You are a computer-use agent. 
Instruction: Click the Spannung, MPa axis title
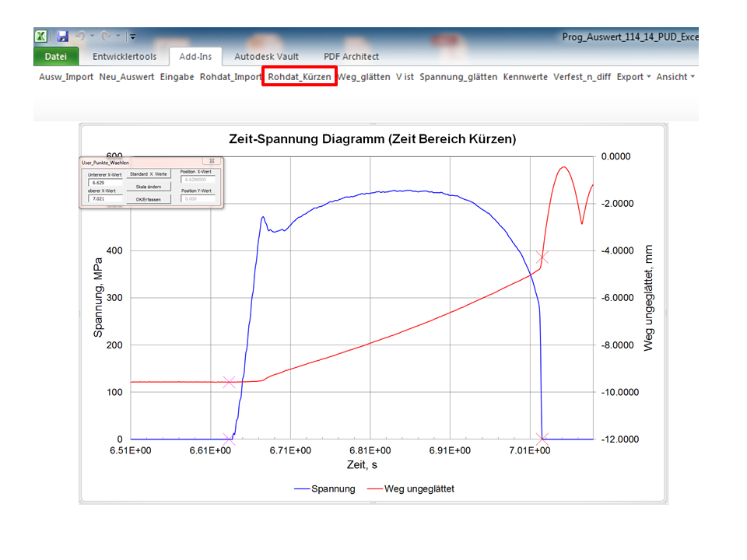pos(98,298)
